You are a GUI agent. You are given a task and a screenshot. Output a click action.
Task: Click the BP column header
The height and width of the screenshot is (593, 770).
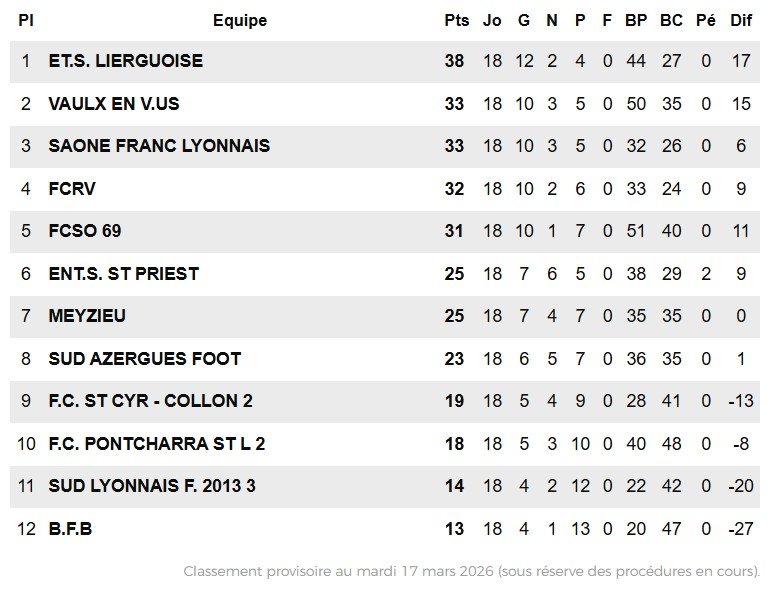click(636, 21)
